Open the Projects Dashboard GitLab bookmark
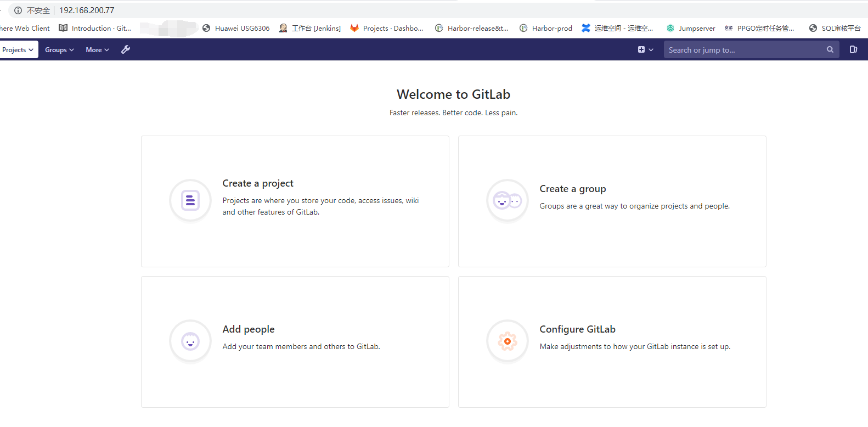 [x=387, y=28]
